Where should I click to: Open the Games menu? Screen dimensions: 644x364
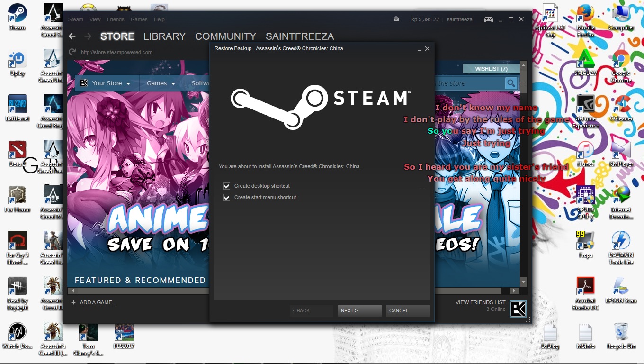(x=139, y=19)
